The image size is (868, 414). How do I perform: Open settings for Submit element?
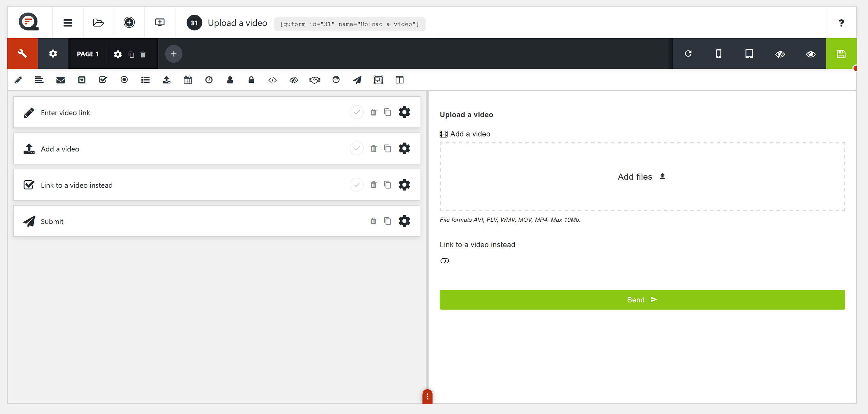pyautogui.click(x=404, y=221)
